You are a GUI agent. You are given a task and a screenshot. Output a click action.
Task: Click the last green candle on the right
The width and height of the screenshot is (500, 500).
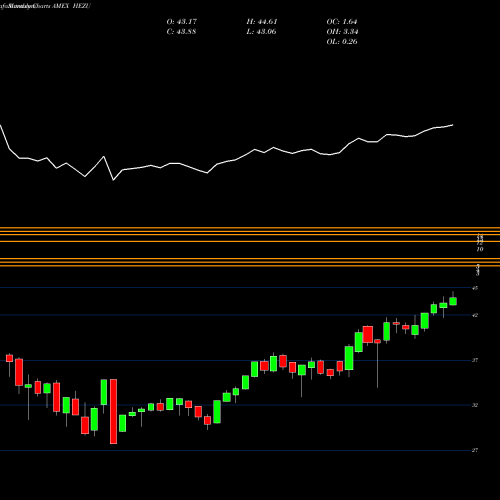pos(453,301)
